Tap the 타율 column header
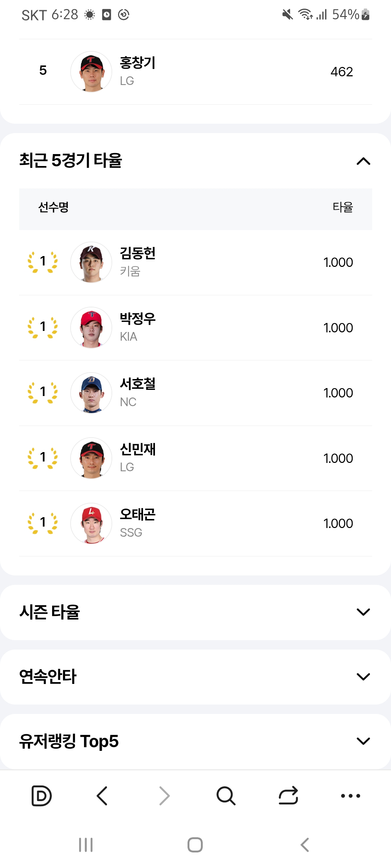Viewport: 391px width, 868px height. (x=342, y=207)
